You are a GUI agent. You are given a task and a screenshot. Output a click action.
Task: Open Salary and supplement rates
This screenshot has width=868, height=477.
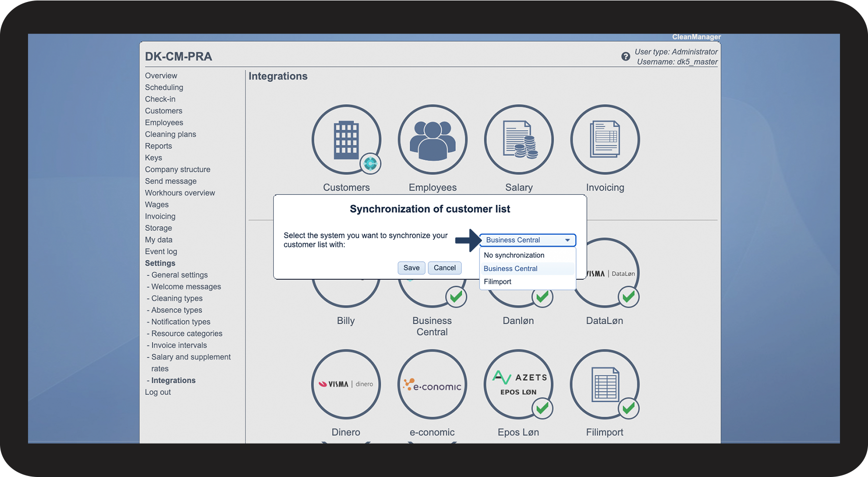tap(191, 363)
